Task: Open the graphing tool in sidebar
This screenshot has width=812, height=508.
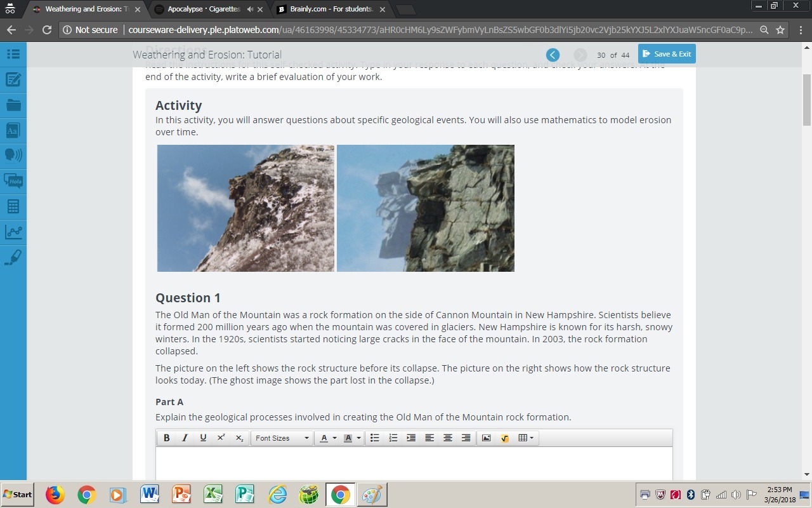Action: coord(13,232)
